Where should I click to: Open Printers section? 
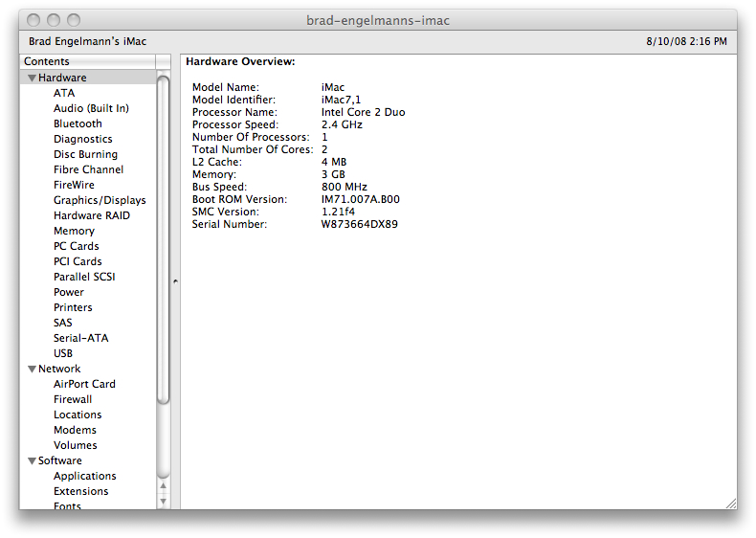pos(73,308)
